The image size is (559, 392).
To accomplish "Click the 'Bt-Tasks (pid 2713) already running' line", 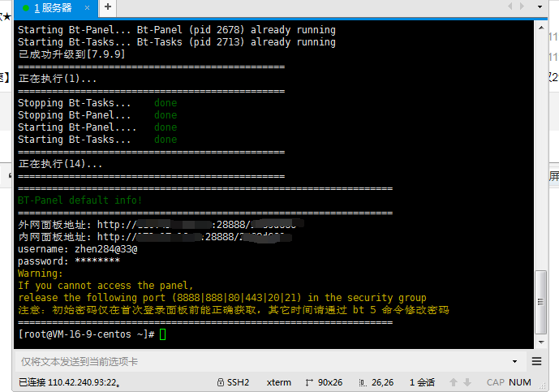I will point(177,41).
